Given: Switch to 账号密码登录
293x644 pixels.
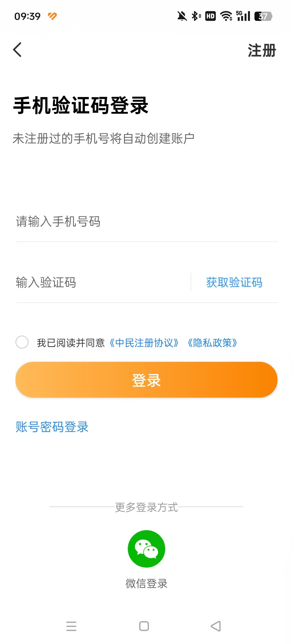Looking at the screenshot, I should click(52, 427).
